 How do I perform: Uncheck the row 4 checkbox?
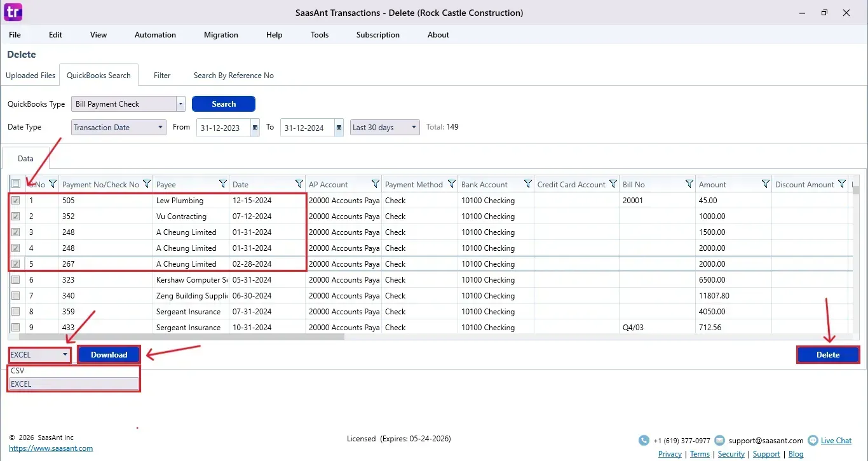pos(16,248)
